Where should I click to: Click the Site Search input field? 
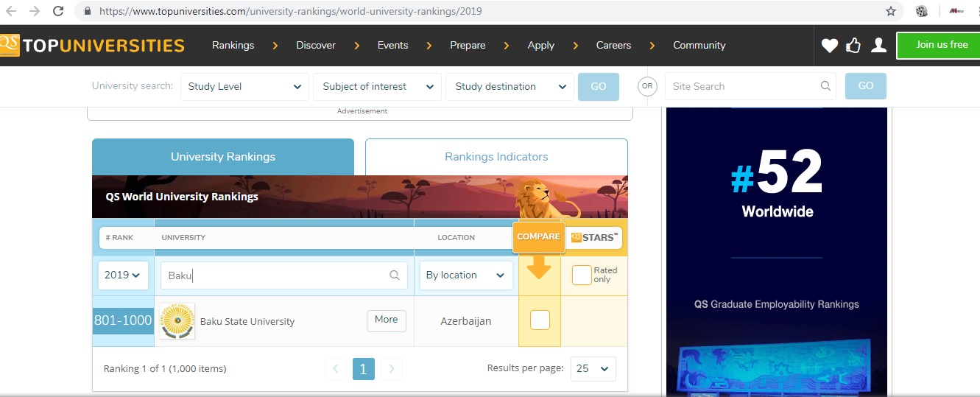click(750, 86)
